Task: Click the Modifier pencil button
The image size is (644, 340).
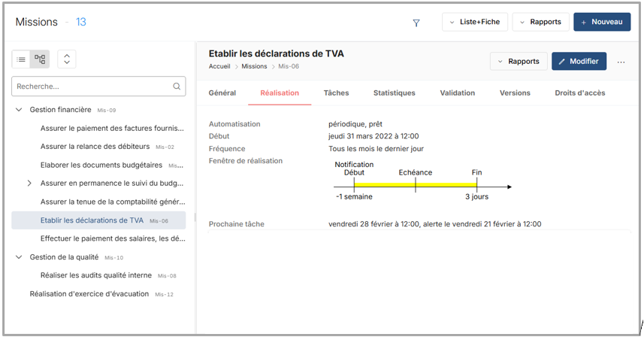Action: 579,62
